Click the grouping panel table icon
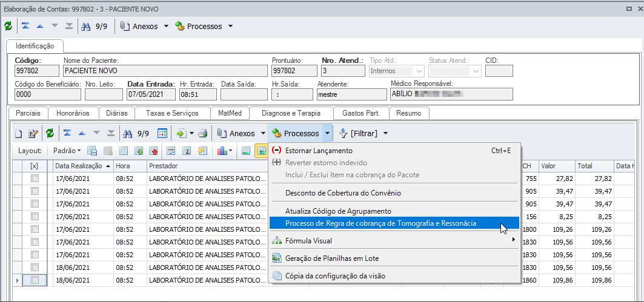This screenshot has height=302, width=644. click(171, 151)
